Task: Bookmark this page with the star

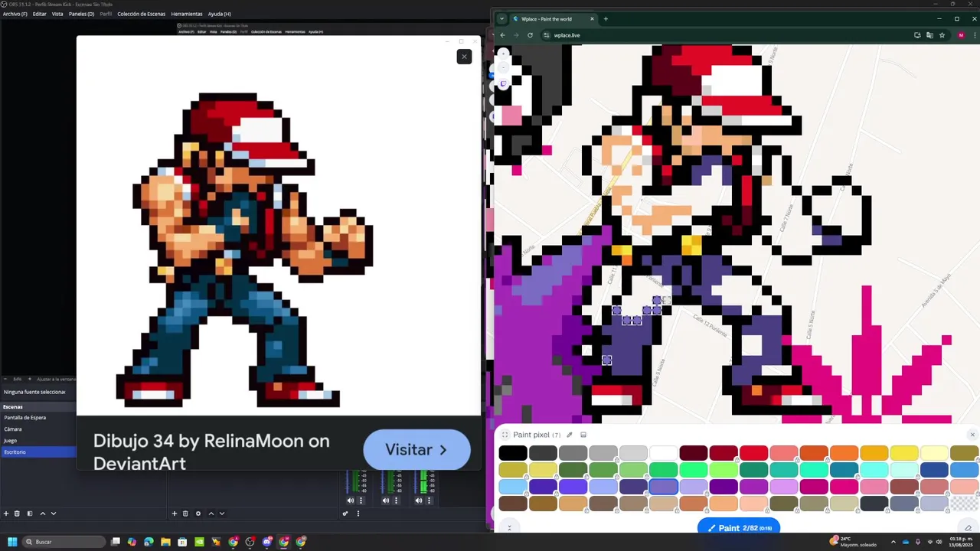Action: pyautogui.click(x=942, y=35)
